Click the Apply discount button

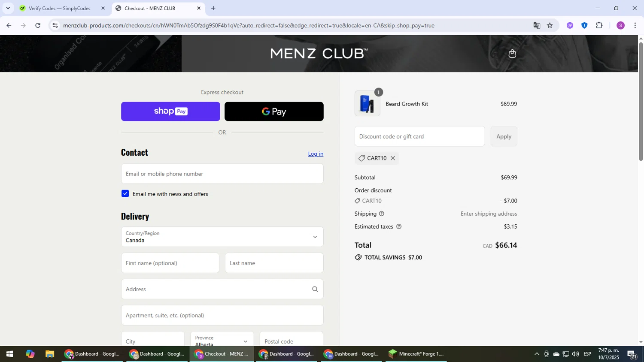tap(504, 136)
